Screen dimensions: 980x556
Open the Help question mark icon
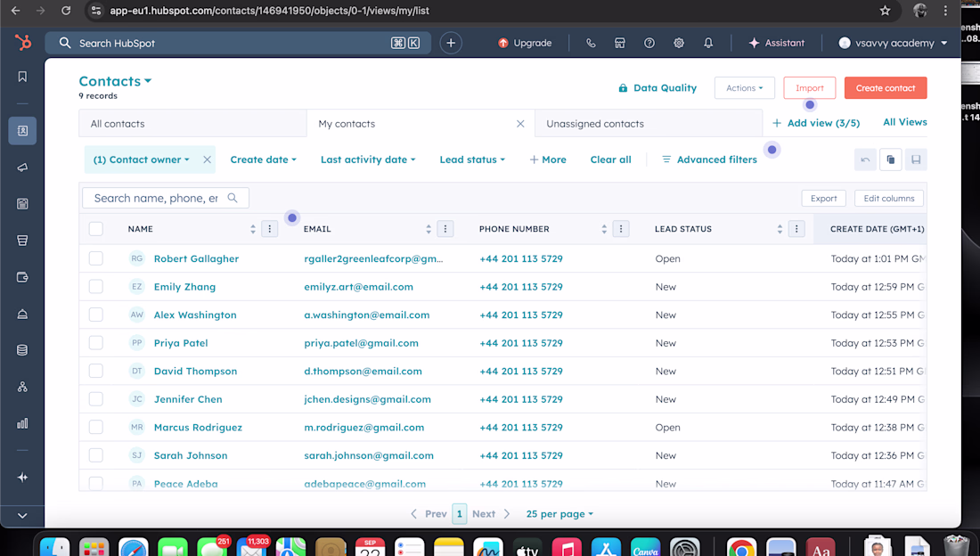pyautogui.click(x=649, y=43)
